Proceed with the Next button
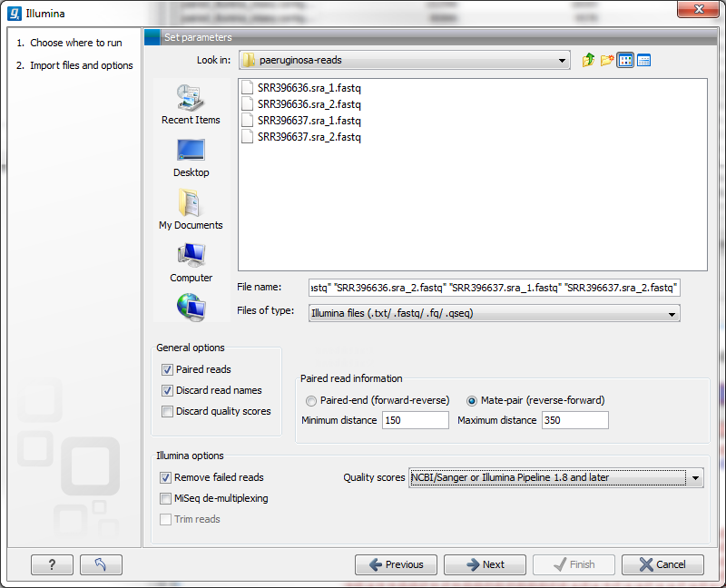The height and width of the screenshot is (588, 726). pyautogui.click(x=485, y=564)
